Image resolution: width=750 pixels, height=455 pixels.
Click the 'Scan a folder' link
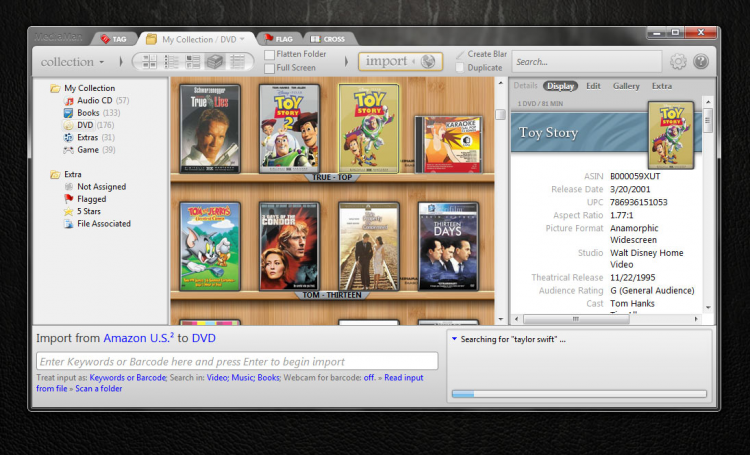99,388
